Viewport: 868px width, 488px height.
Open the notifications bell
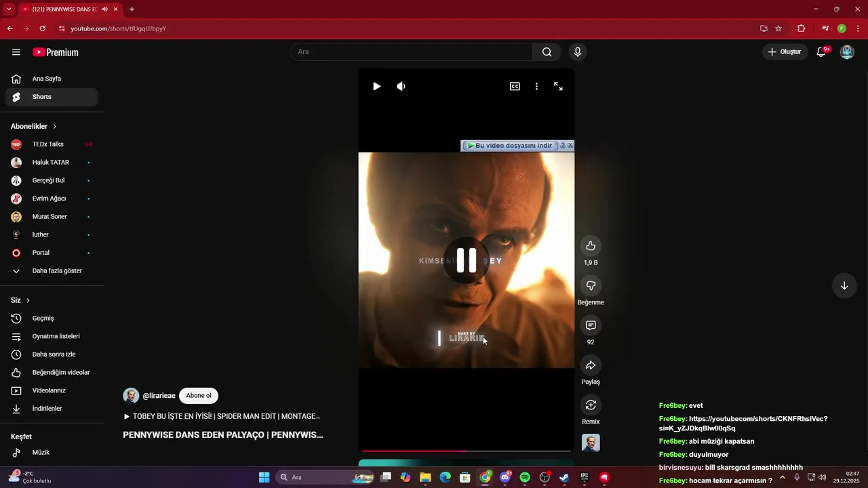tap(821, 52)
